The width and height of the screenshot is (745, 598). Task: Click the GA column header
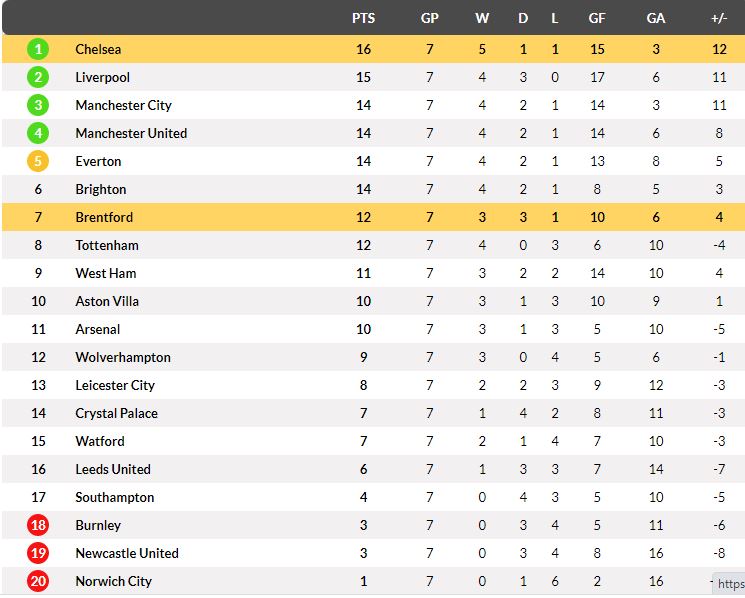click(x=656, y=18)
